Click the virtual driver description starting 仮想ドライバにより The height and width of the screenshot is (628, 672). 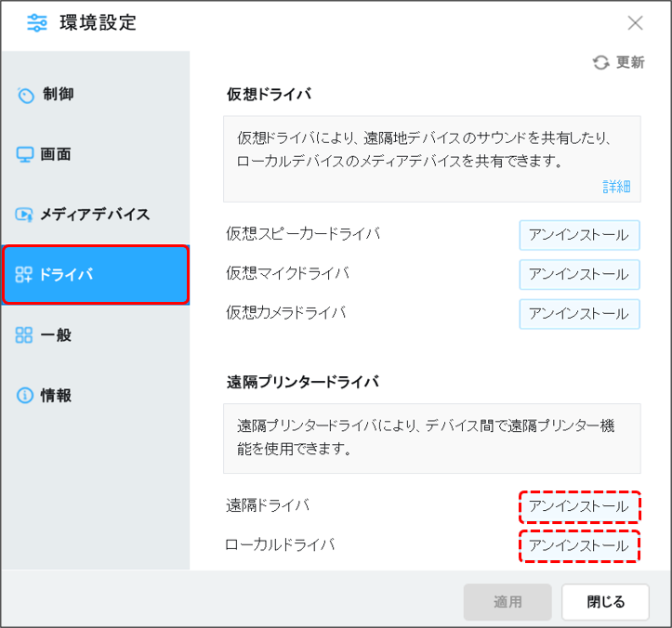coord(424,150)
